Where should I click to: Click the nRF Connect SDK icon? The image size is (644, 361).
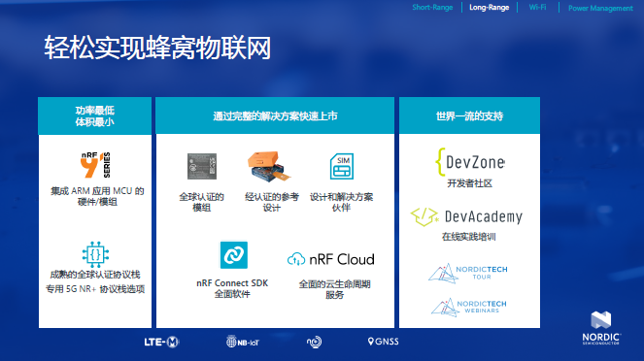tap(234, 255)
